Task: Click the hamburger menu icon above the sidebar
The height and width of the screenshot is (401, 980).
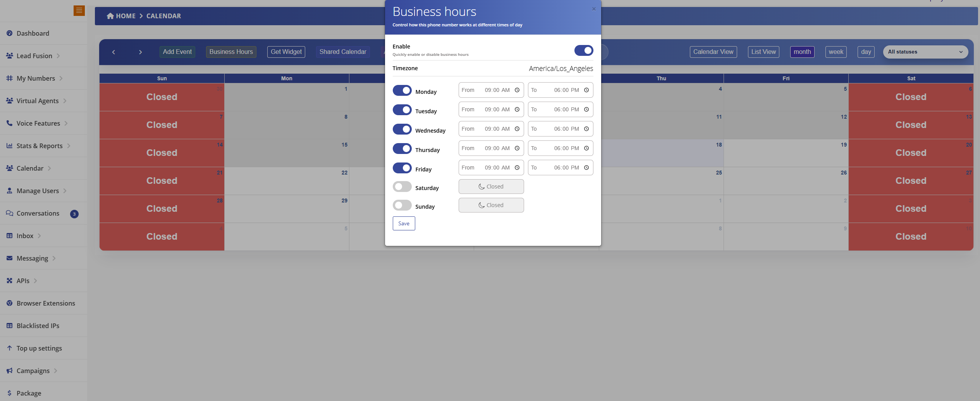Action: click(x=79, y=10)
